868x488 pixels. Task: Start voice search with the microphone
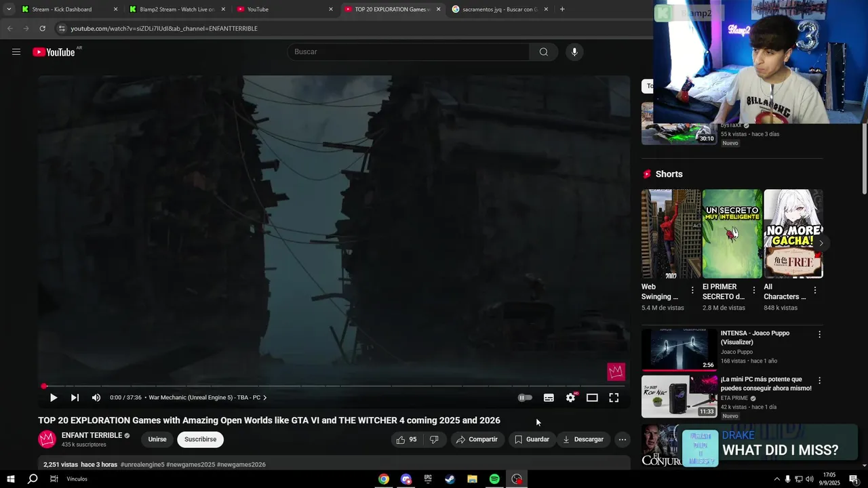click(574, 52)
